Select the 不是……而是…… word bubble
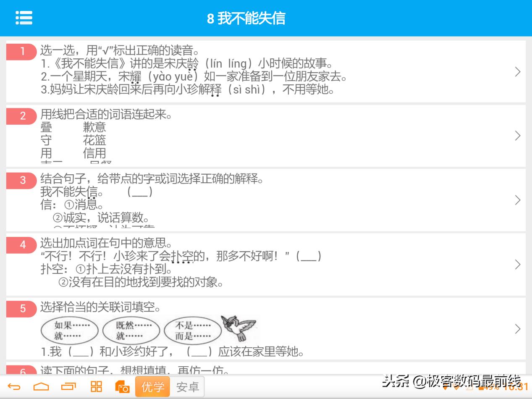Screen dimensions: 532x399 pyautogui.click(x=192, y=330)
